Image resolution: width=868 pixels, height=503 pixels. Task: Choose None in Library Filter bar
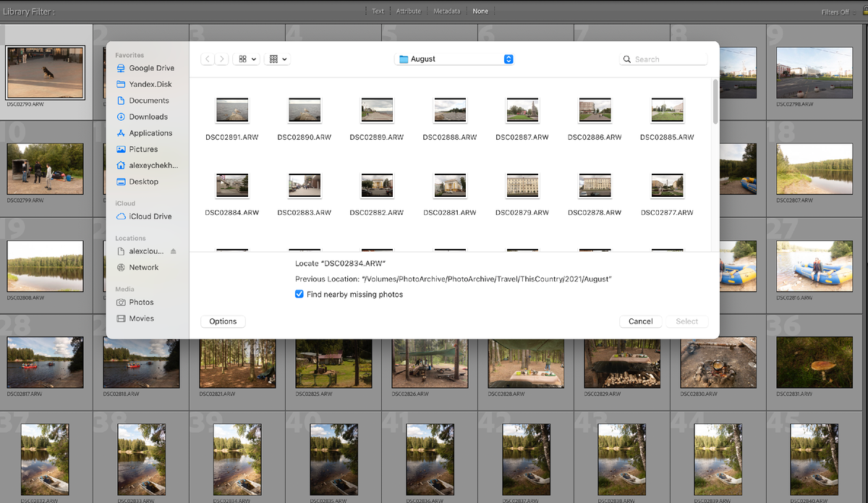pos(480,12)
